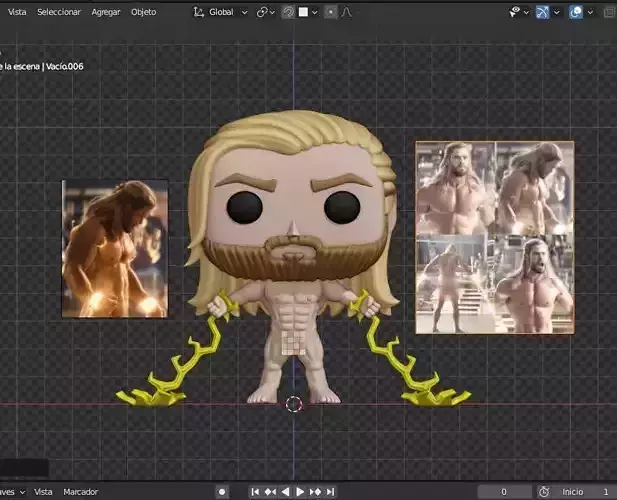Open the Seleccionar menu

tap(59, 12)
